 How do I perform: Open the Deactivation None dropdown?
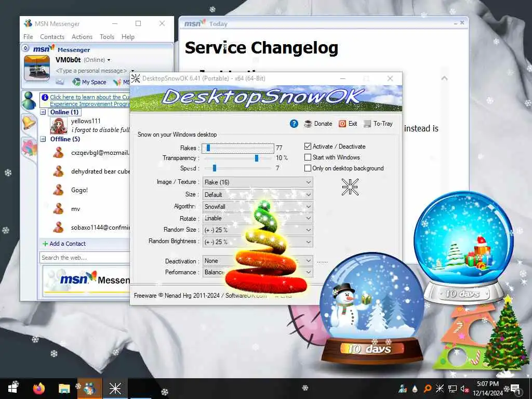[258, 261]
